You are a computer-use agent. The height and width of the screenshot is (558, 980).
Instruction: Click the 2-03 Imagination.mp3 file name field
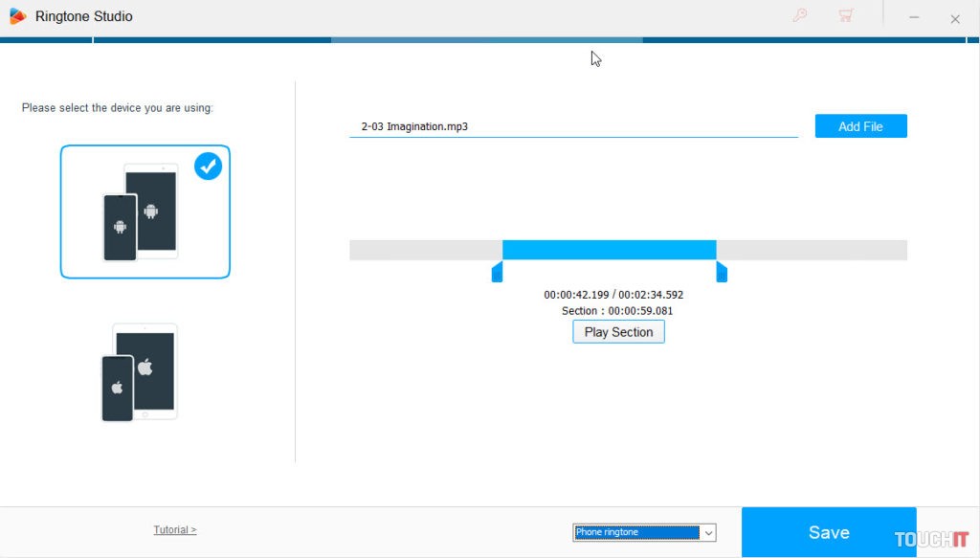572,126
